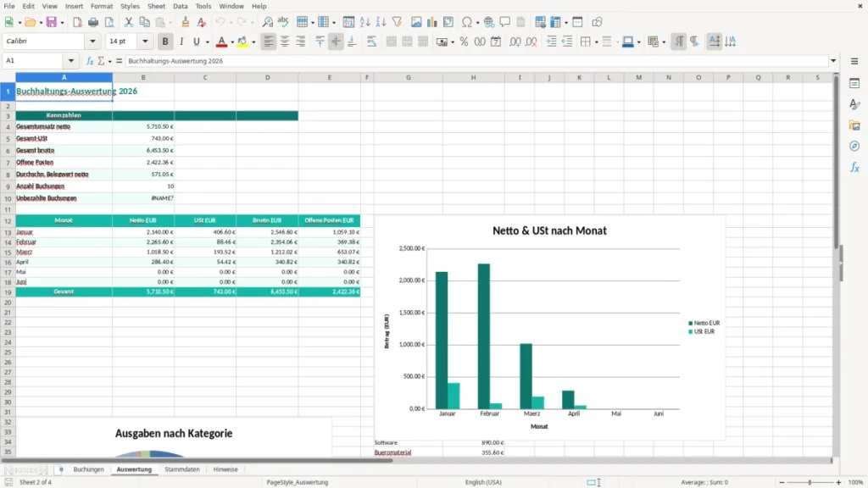Switch to the Buchungen sheet tab
Image resolution: width=868 pixels, height=488 pixels.
[88, 469]
